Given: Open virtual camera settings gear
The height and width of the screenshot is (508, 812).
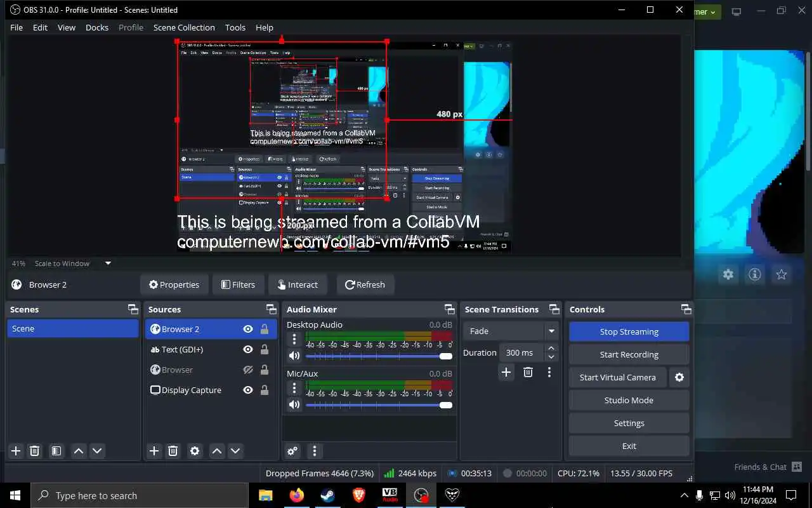Looking at the screenshot, I should (679, 377).
